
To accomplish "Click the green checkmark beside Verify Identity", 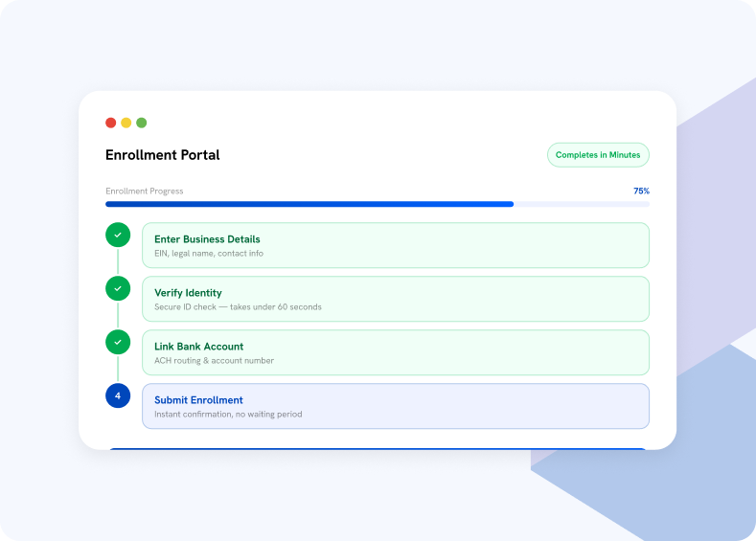I will click(118, 288).
